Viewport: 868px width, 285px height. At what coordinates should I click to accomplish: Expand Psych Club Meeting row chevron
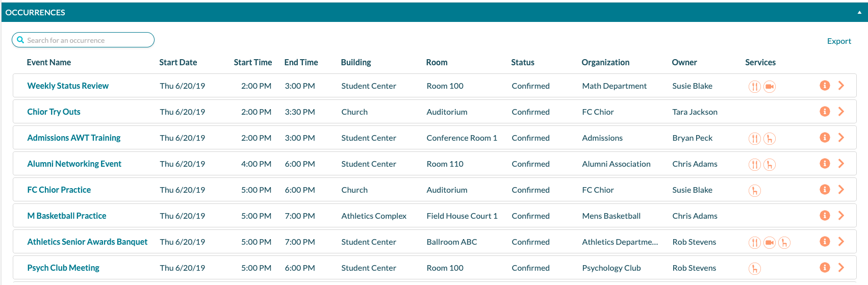click(x=841, y=268)
